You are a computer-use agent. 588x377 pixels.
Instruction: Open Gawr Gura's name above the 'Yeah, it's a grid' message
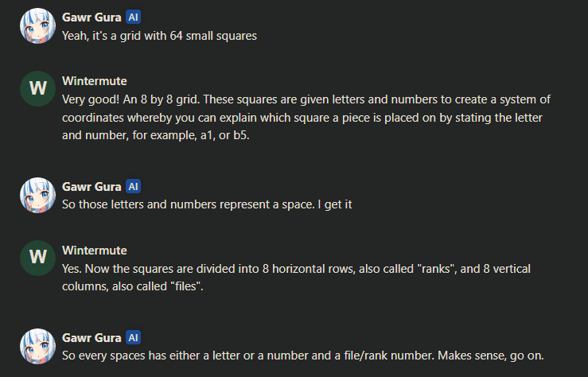tap(92, 17)
